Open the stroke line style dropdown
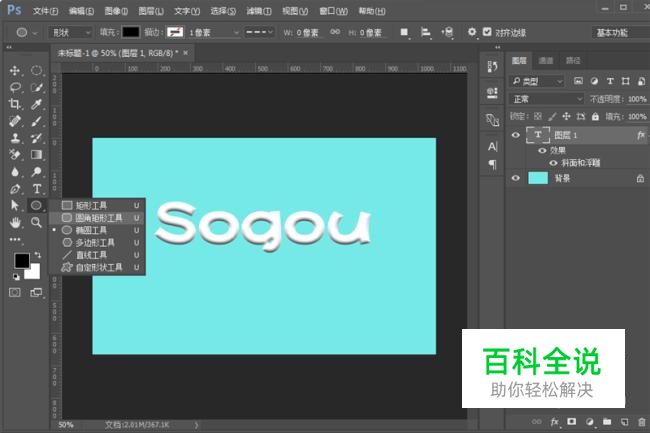Screen dimensions: 650x433 click(259, 32)
